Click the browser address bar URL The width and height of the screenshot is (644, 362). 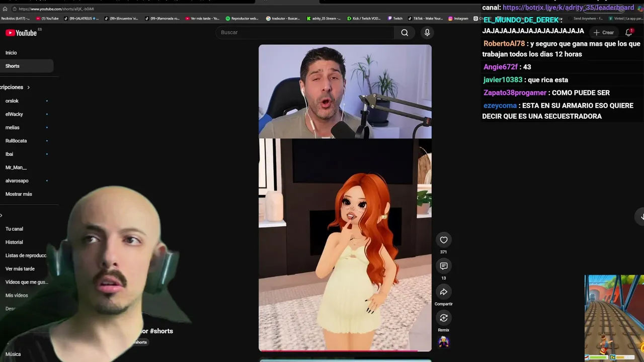point(56,9)
